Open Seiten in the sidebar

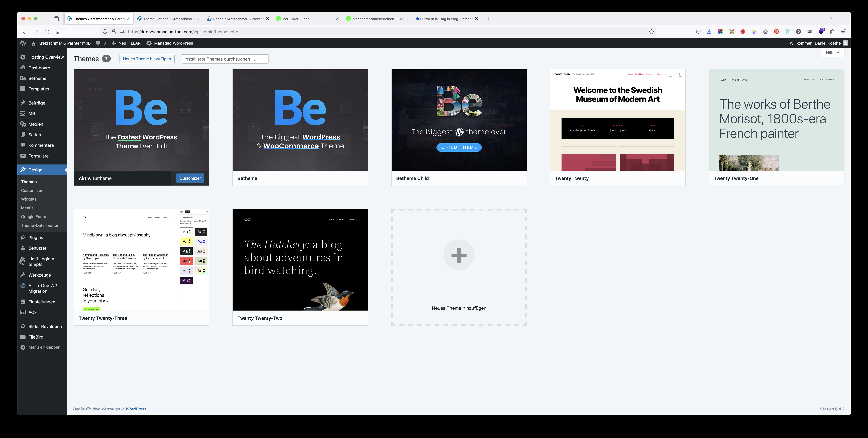pyautogui.click(x=42, y=135)
